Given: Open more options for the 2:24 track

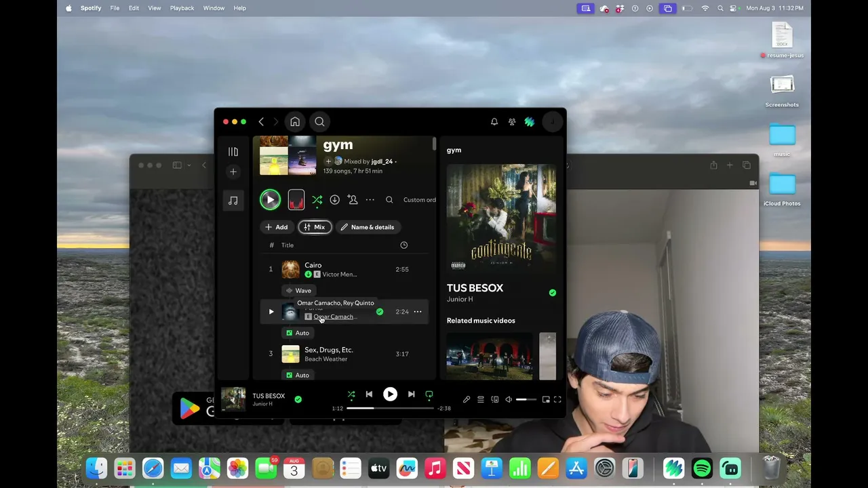Looking at the screenshot, I should 418,312.
